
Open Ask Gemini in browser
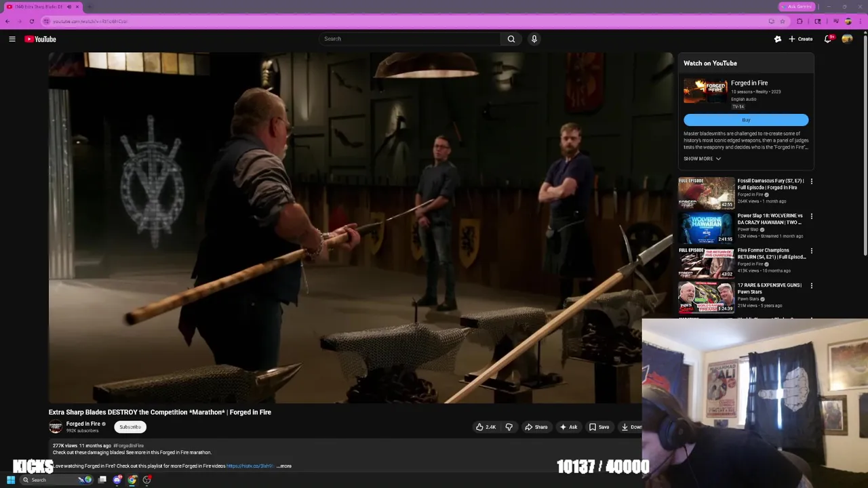tap(797, 7)
